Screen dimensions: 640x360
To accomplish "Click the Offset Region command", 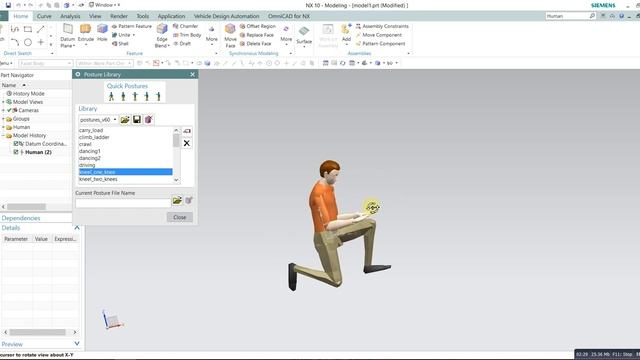I will [x=258, y=26].
